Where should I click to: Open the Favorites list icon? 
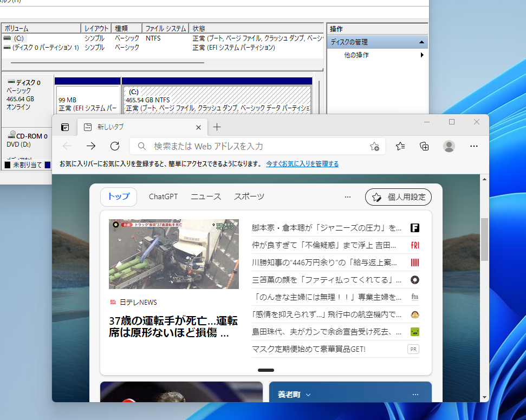pos(400,146)
